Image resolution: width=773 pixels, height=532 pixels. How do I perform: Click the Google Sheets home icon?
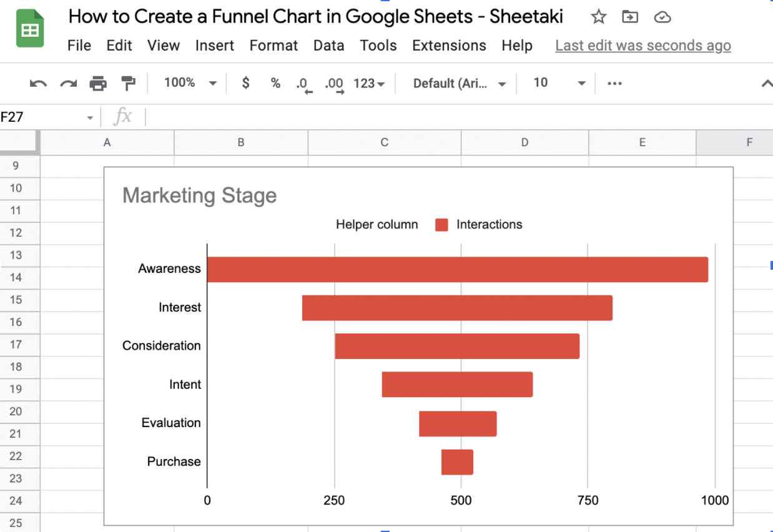tap(30, 29)
